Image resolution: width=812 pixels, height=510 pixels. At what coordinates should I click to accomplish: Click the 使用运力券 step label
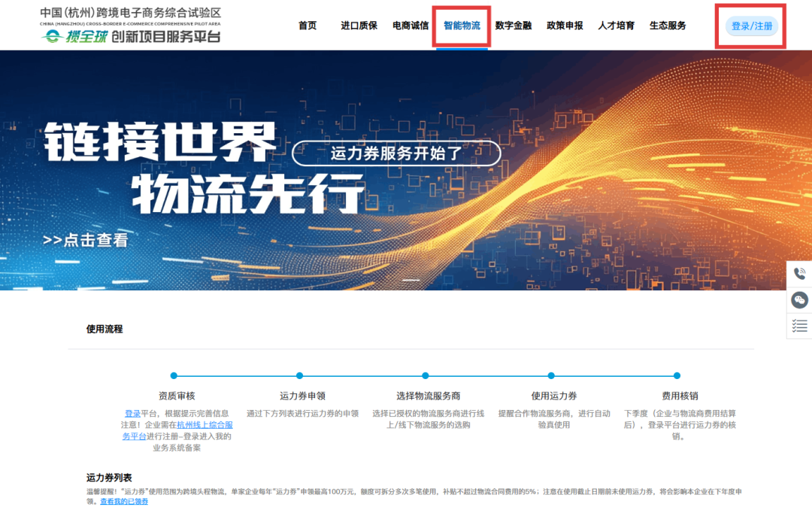coord(554,396)
